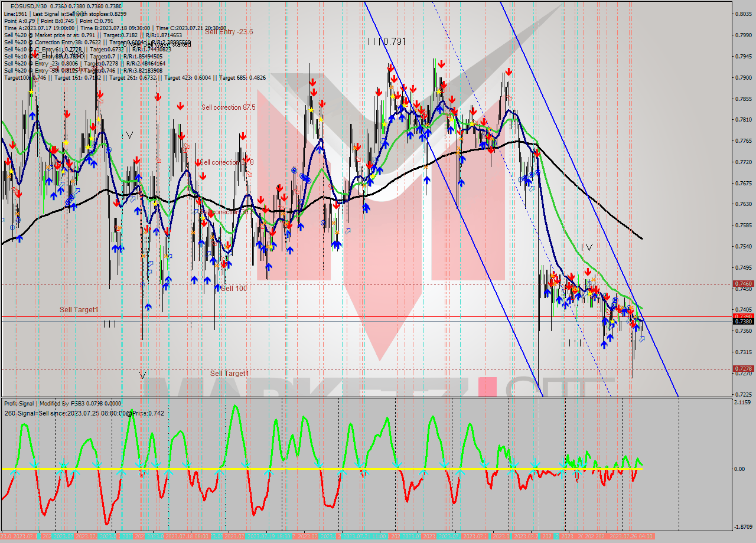Click the 0.8035 price axis label

click(743, 14)
